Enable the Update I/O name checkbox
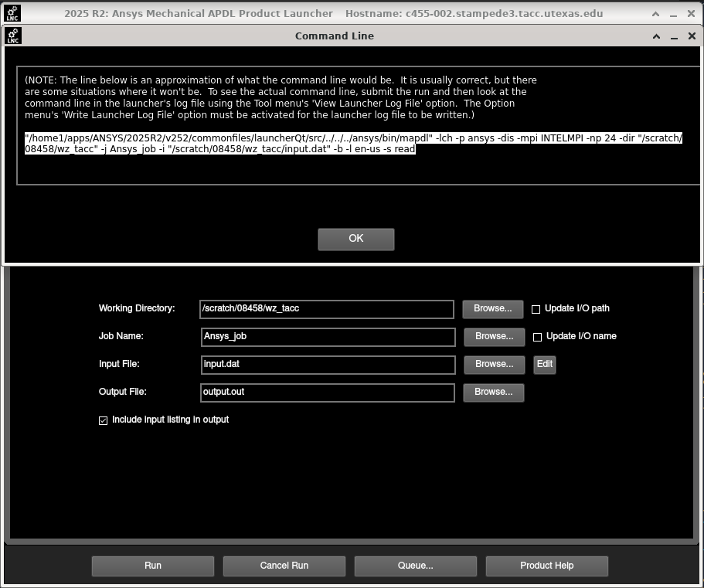 [537, 337]
